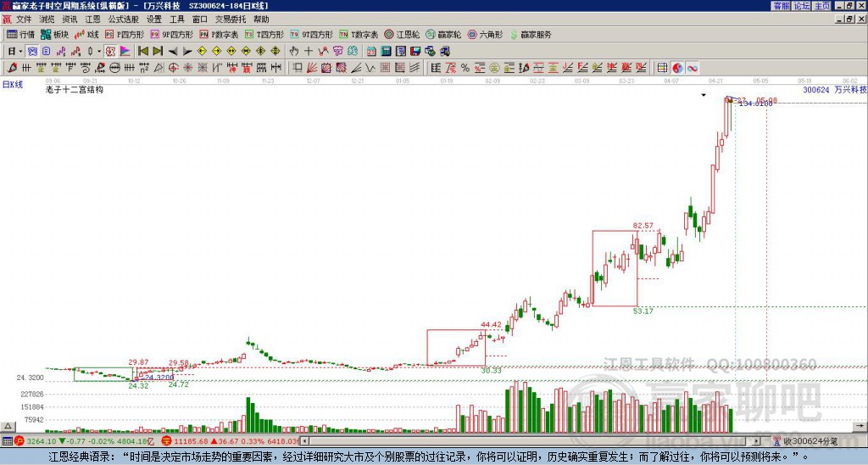Open the 9T四方形 tool
Viewport: 868px width, 465px height.
coord(311,34)
